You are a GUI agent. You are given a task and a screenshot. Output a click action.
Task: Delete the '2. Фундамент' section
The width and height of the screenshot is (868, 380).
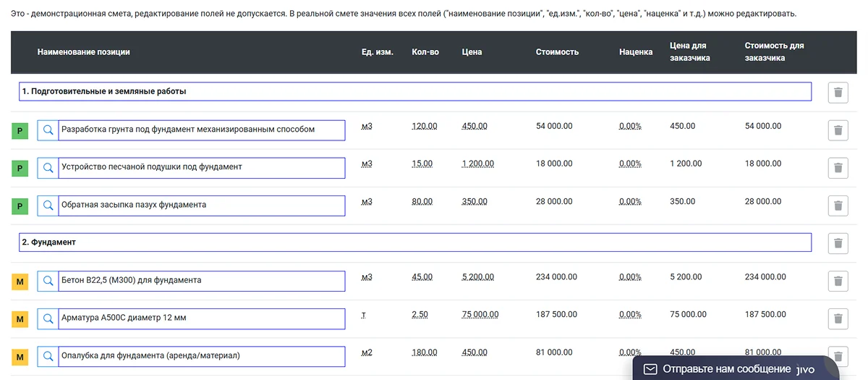point(838,243)
